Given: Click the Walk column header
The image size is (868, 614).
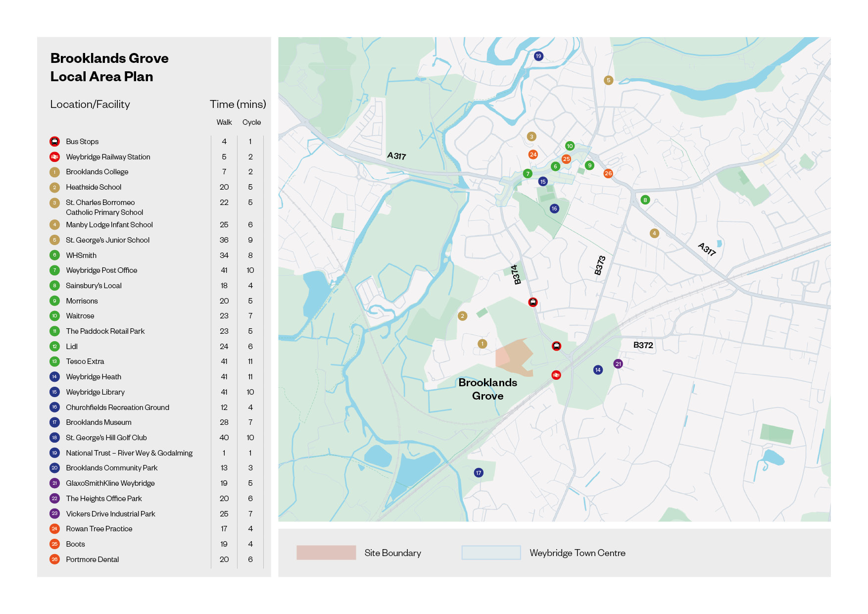Looking at the screenshot, I should pos(224,122).
